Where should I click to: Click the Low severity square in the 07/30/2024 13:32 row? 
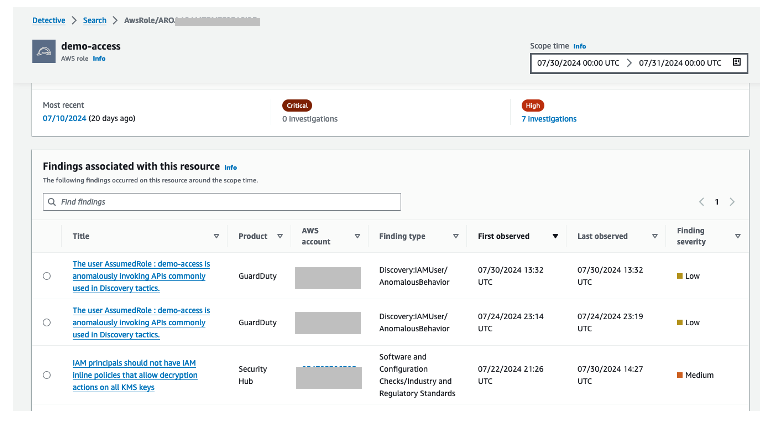click(680, 276)
